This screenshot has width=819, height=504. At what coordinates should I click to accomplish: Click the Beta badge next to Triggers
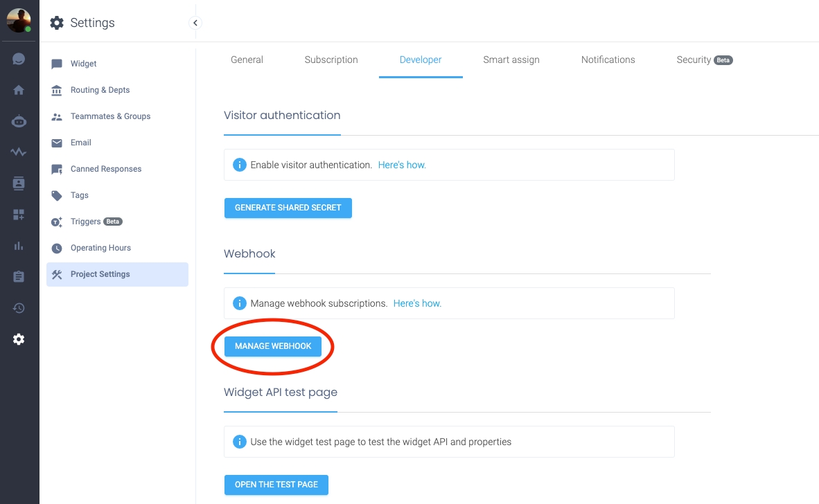click(x=113, y=222)
